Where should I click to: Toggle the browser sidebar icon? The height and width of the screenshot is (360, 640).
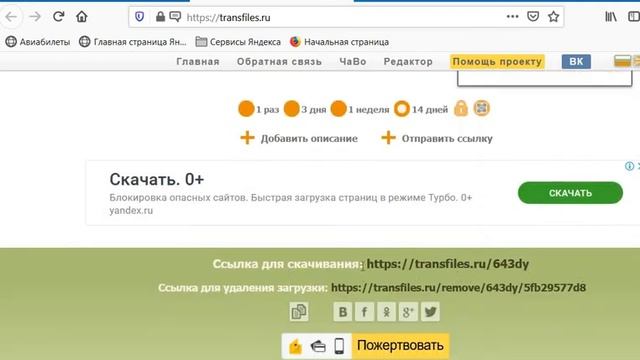point(634,17)
